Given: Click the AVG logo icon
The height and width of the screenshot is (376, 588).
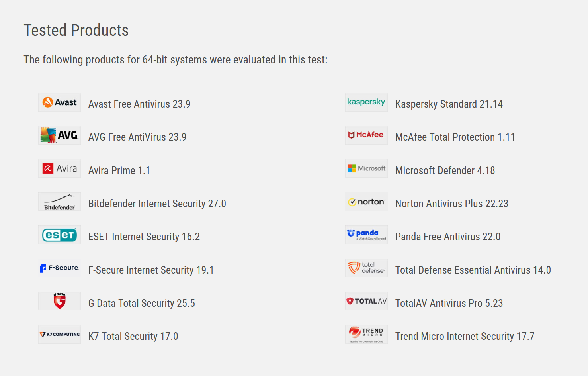Looking at the screenshot, I should point(59,135).
